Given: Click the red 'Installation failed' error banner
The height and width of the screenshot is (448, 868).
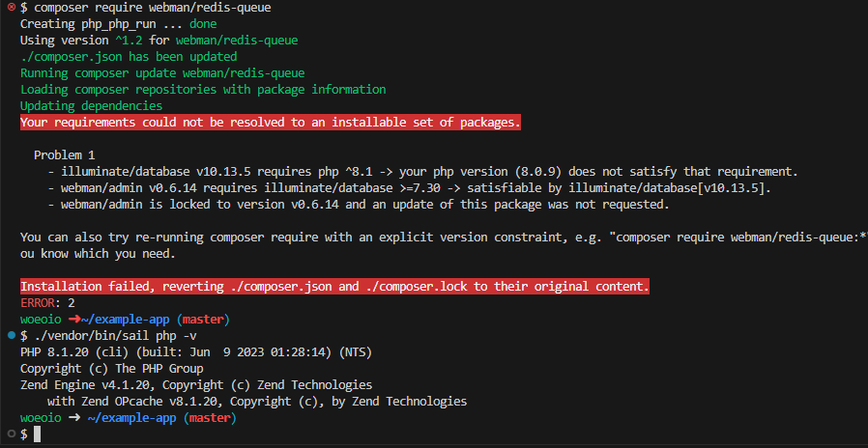Looking at the screenshot, I should (x=334, y=287).
